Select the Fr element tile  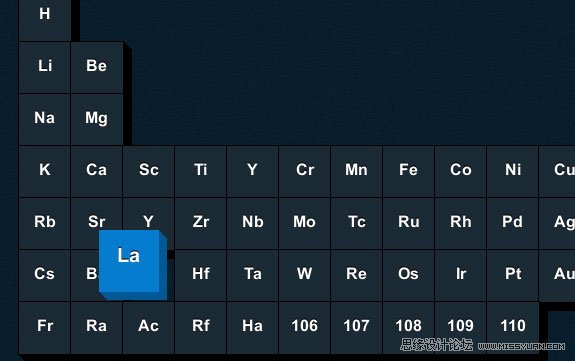[x=45, y=328]
